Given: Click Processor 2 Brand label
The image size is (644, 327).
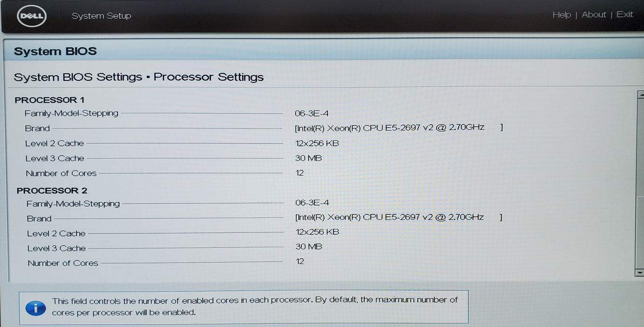Looking at the screenshot, I should pyautogui.click(x=39, y=219).
